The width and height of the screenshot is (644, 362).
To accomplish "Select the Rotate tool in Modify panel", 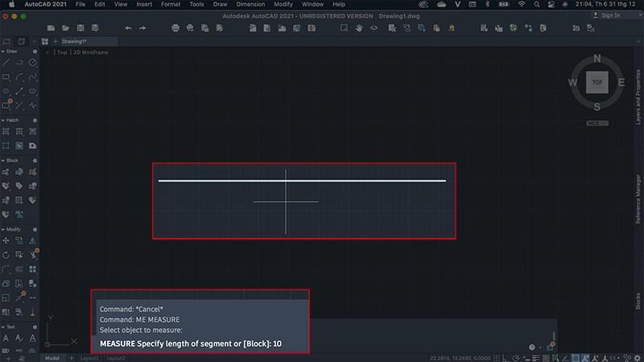I will click(x=6, y=255).
